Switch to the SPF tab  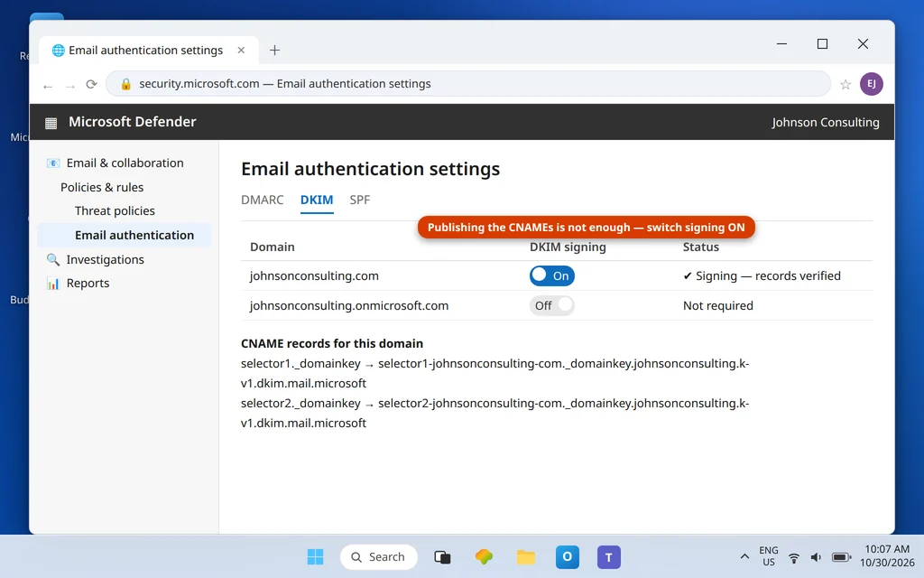[x=359, y=200]
